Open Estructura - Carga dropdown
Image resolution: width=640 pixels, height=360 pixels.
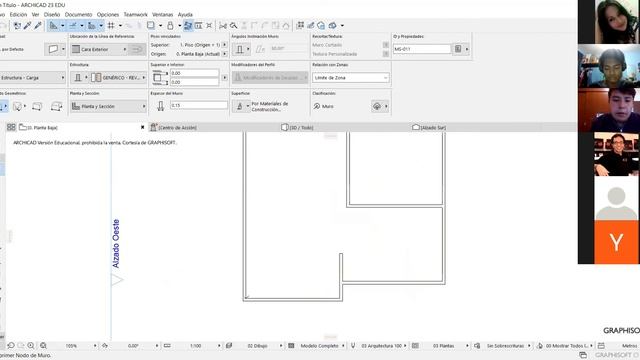pyautogui.click(x=33, y=78)
